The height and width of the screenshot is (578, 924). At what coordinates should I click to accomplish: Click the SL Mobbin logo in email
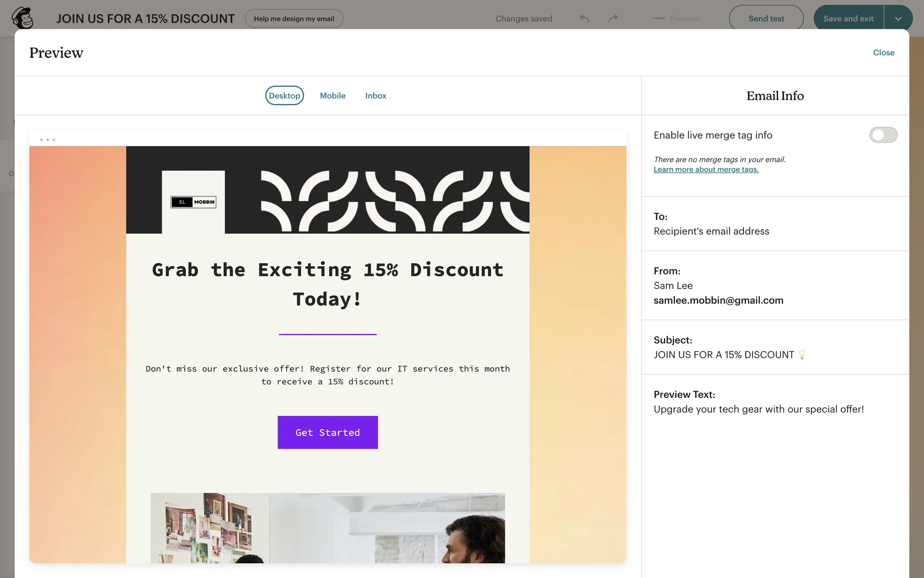(x=193, y=202)
